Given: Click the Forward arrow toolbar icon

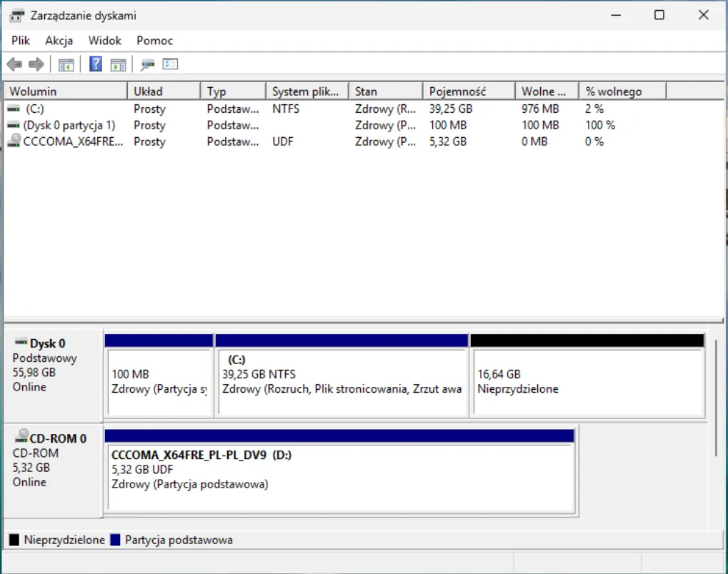Looking at the screenshot, I should tap(36, 65).
